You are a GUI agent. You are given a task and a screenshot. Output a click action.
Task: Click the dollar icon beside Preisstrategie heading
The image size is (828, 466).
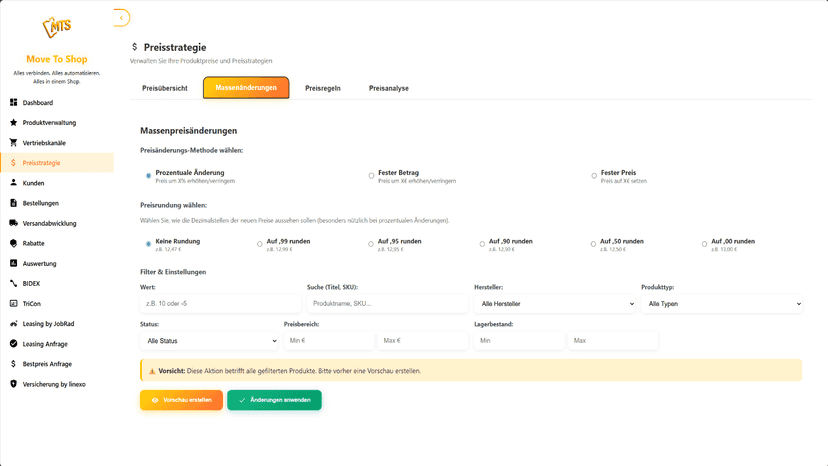coord(135,47)
